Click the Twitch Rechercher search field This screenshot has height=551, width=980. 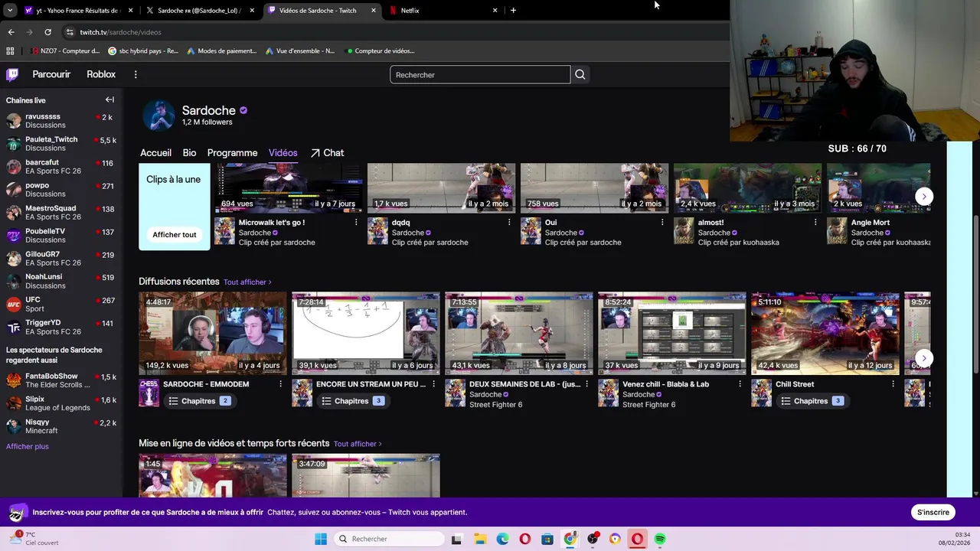coord(480,74)
